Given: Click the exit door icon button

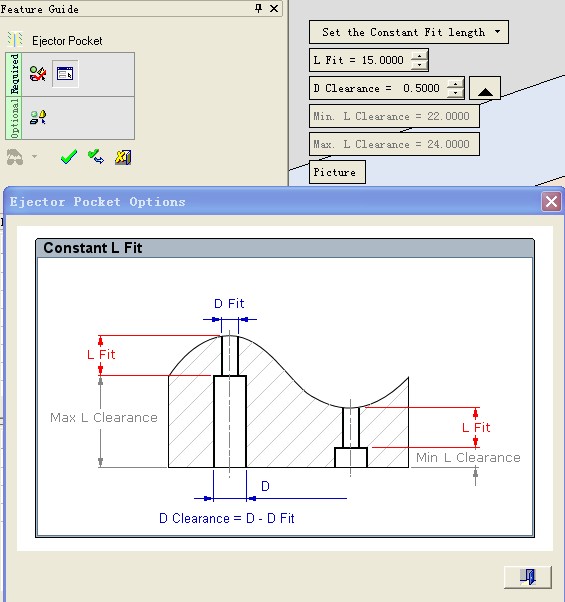Looking at the screenshot, I should tap(528, 577).
